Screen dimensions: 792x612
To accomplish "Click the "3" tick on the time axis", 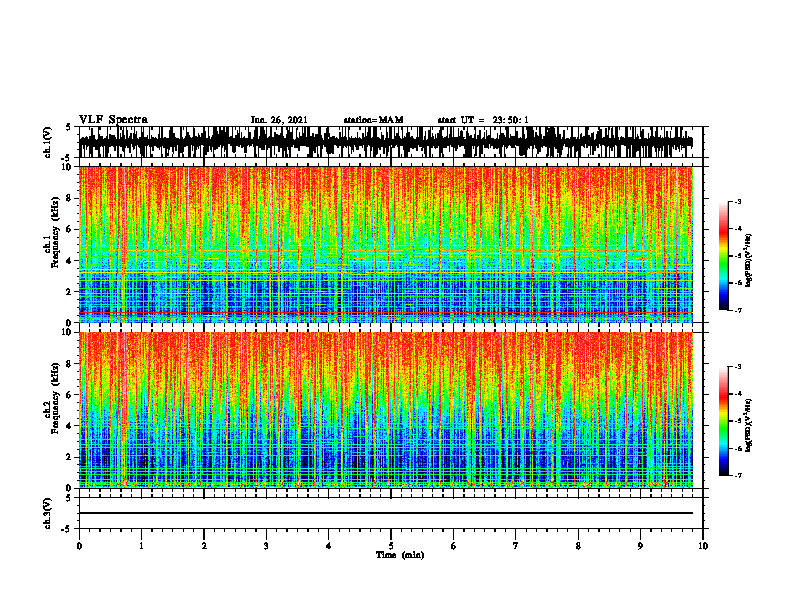I will 266,546.
